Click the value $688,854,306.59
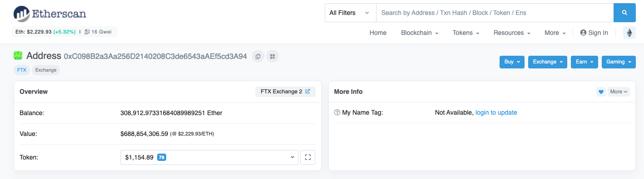Viewport: 644px width, 179px height. pos(144,134)
